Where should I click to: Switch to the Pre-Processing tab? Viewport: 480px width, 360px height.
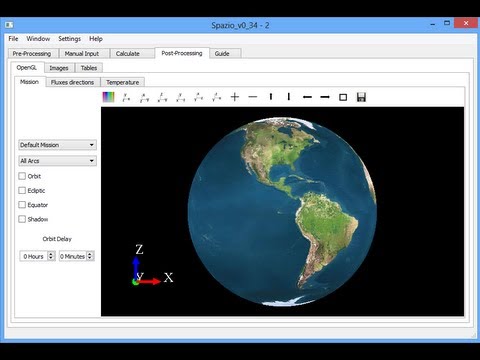(32, 53)
